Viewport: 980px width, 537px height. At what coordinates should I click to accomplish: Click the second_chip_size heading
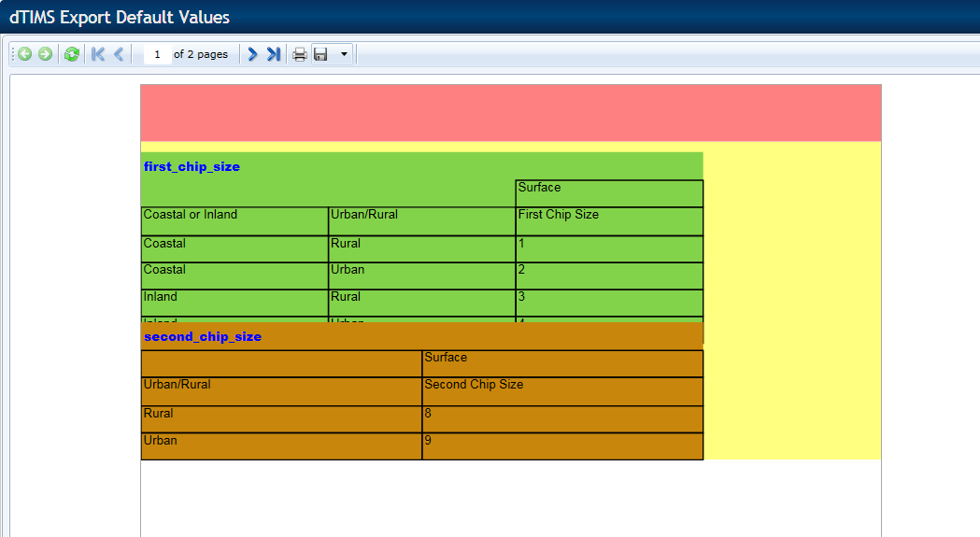point(203,336)
